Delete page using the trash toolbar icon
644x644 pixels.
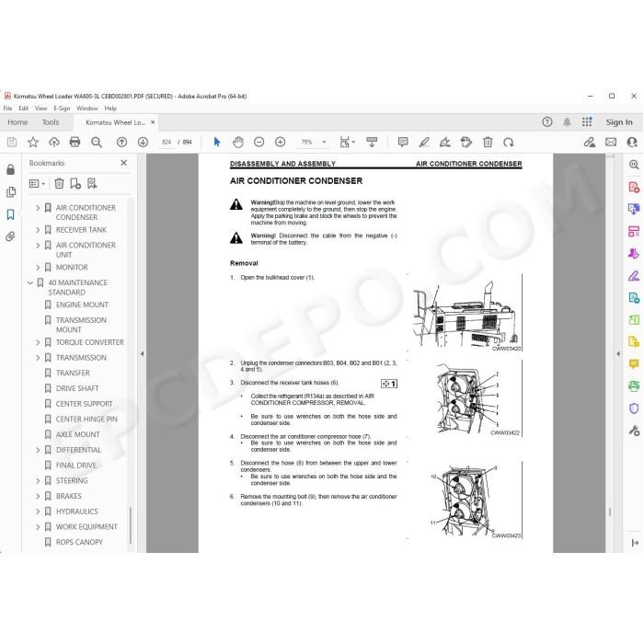pos(488,142)
